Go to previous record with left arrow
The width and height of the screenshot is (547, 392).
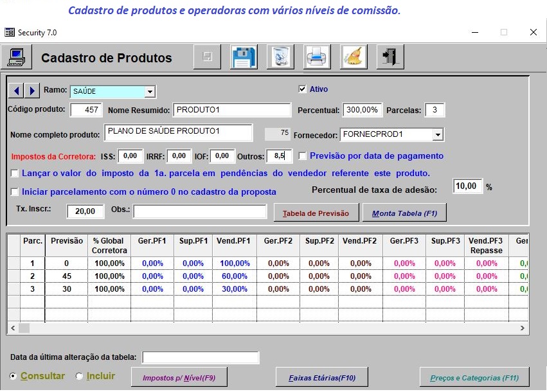click(16, 91)
